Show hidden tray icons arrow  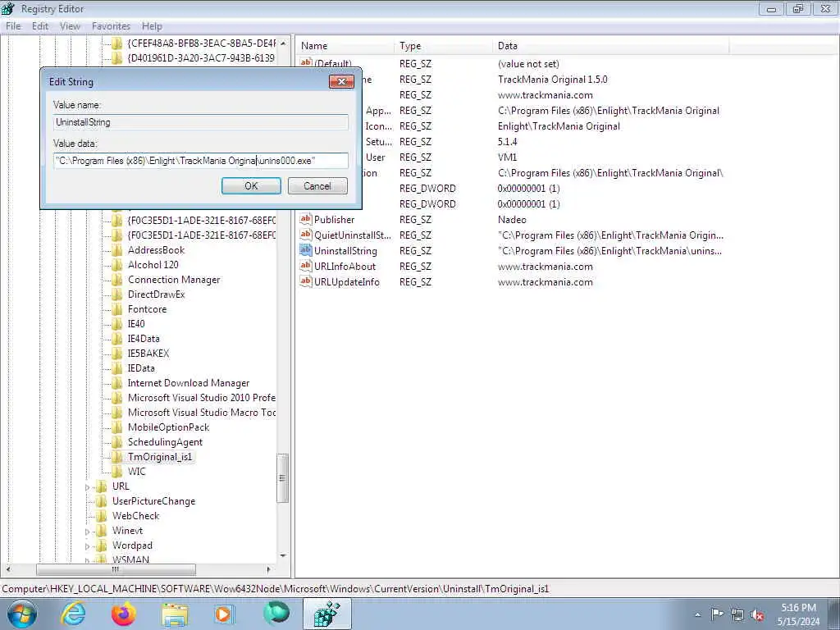tap(697, 614)
